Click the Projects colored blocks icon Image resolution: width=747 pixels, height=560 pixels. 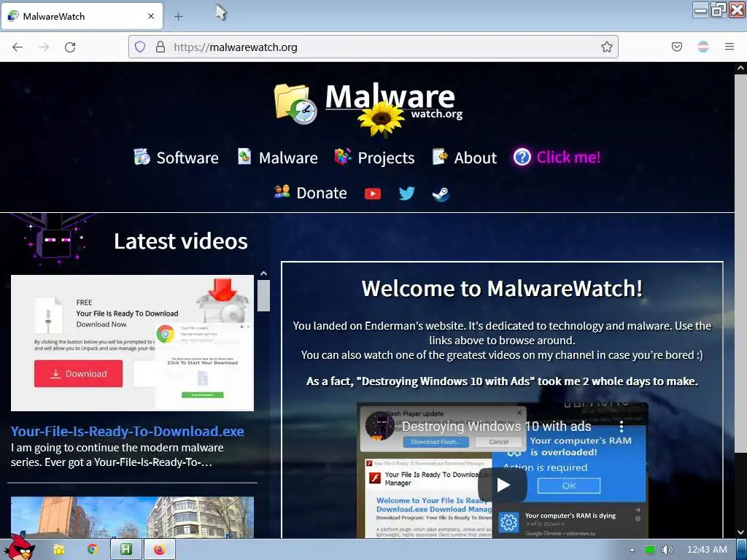coord(343,156)
